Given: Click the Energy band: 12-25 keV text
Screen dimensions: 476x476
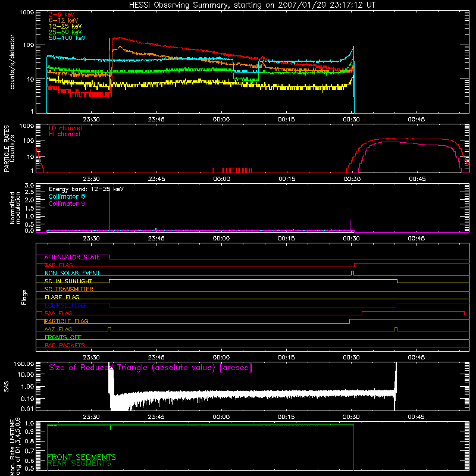Looking at the screenshot, I should pos(86,189).
